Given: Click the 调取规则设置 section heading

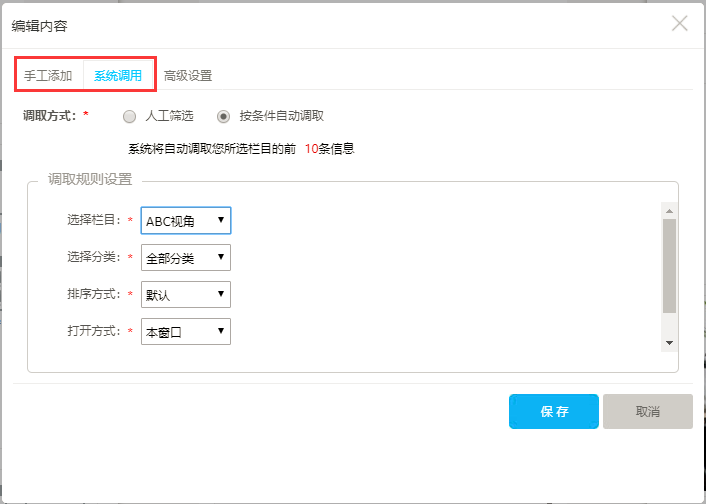Looking at the screenshot, I should (x=90, y=181).
